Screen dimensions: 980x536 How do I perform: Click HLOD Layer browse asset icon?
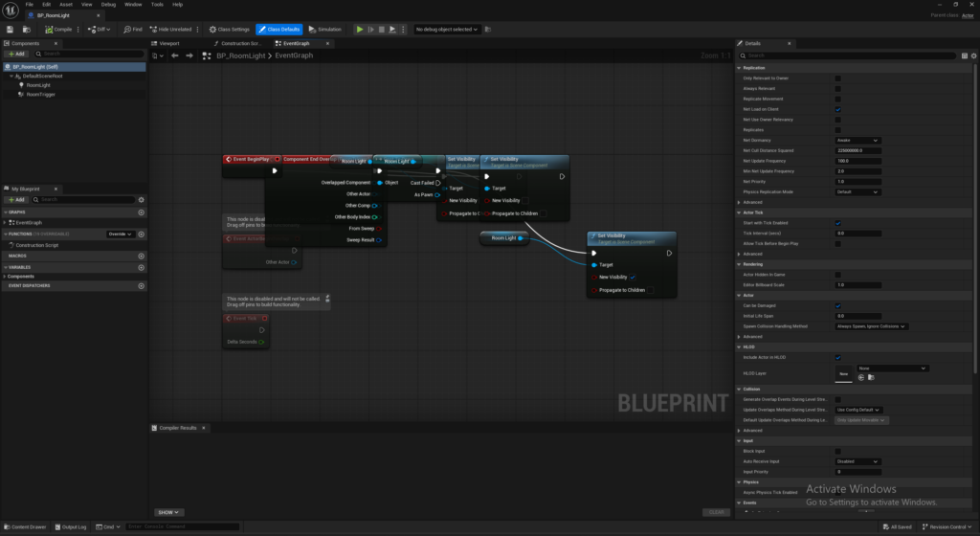[871, 377]
